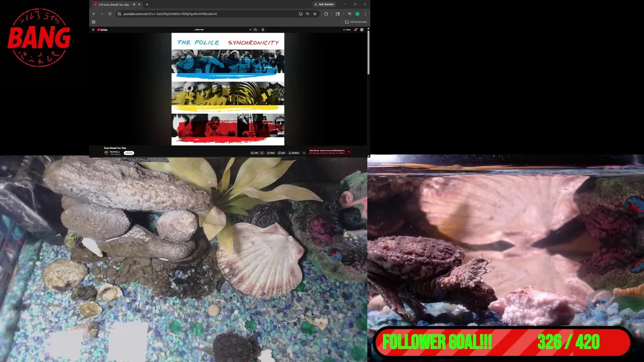Bookmark this page with the star icon
Viewport: 644px width, 362px height.
pos(315,14)
